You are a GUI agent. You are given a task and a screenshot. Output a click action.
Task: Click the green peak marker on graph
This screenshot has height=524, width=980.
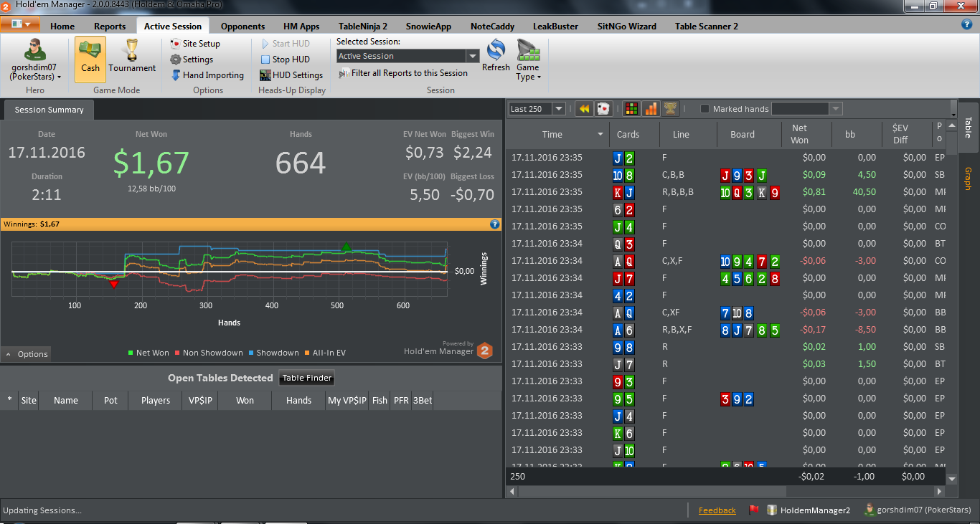tap(347, 247)
